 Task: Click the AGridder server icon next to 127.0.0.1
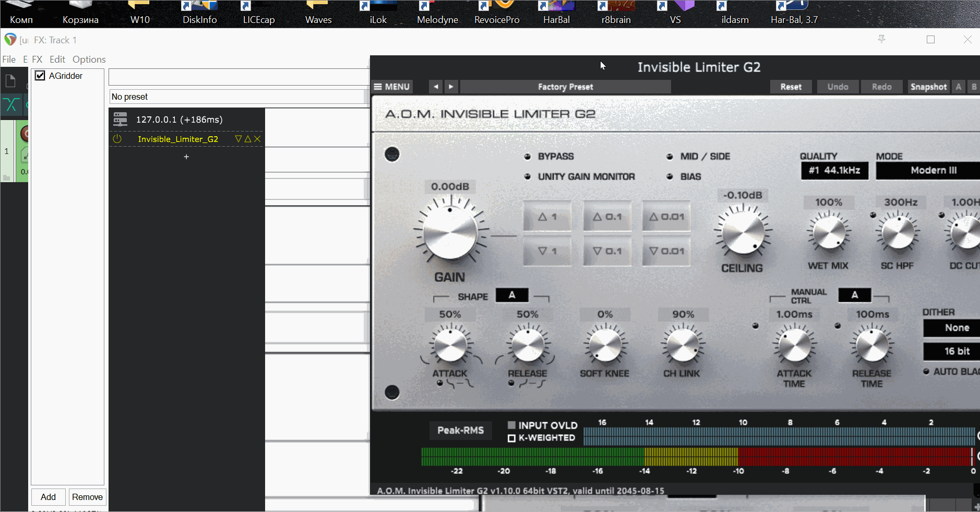coord(121,120)
